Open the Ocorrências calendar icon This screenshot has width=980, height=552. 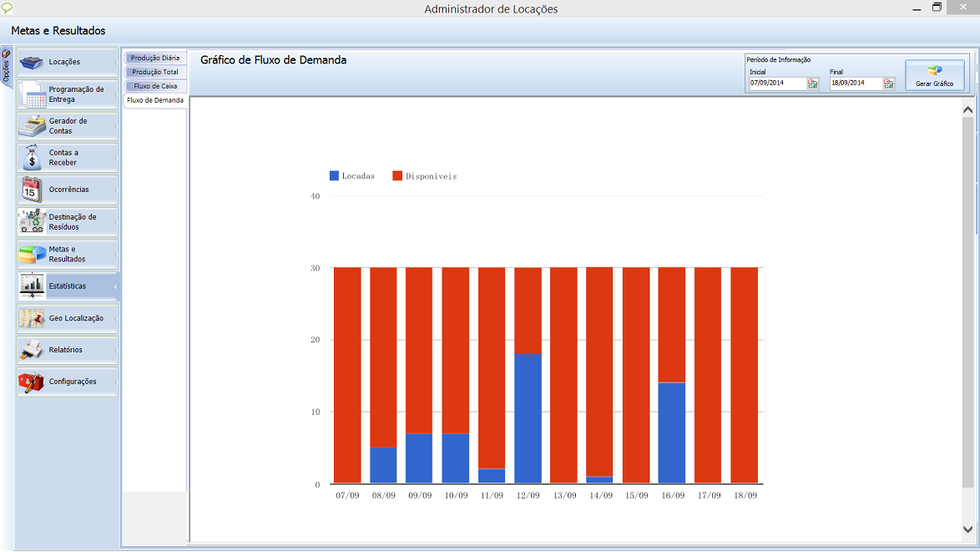(32, 190)
